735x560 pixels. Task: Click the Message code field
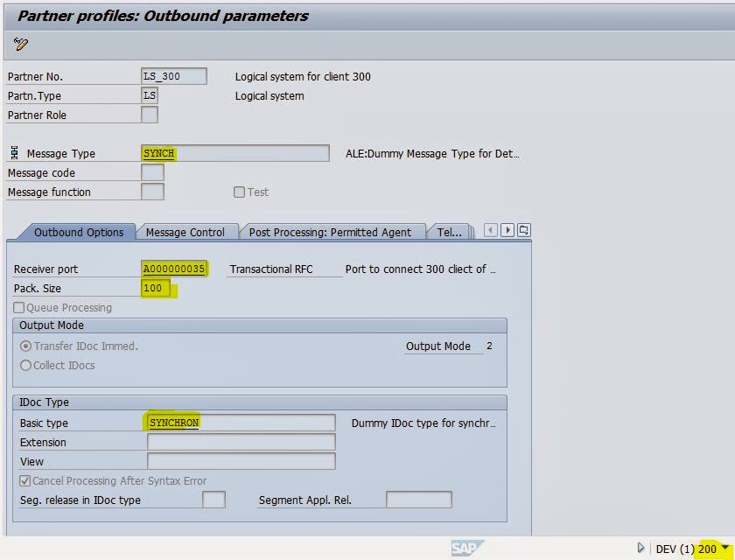coord(152,172)
